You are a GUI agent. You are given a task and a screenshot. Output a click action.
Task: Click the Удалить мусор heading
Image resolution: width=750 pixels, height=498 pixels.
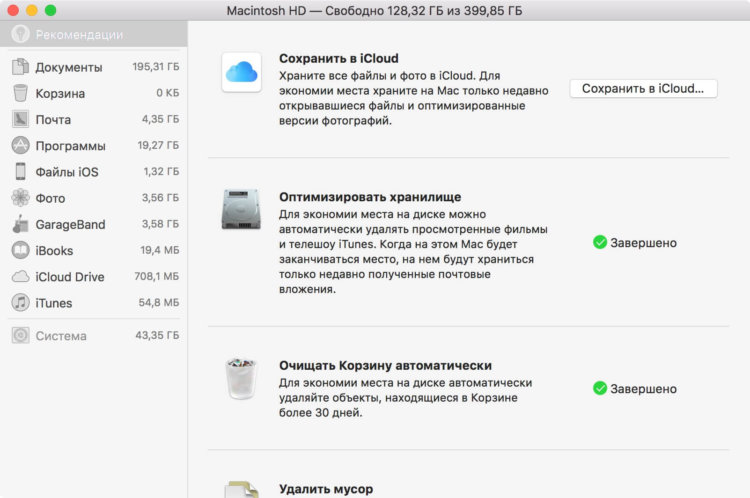326,489
